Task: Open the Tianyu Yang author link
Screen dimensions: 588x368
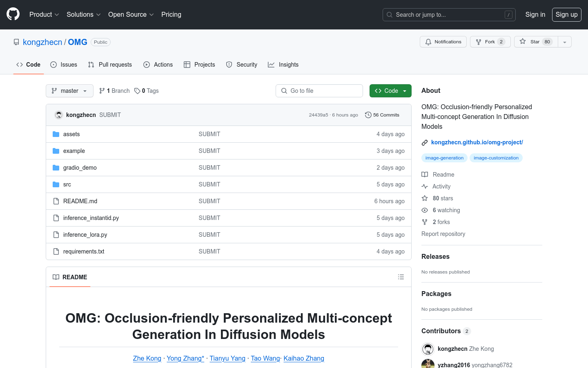Action: click(x=227, y=358)
